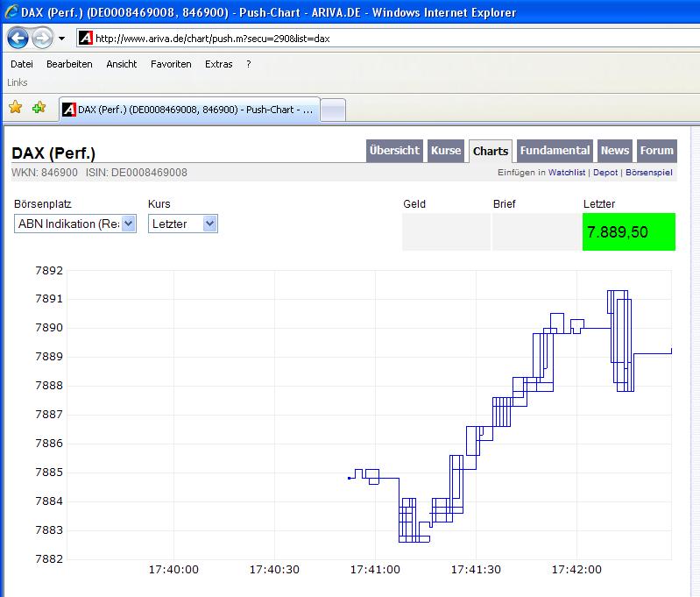The width and height of the screenshot is (700, 597).
Task: Open Favorites Center star icon
Action: (16, 107)
